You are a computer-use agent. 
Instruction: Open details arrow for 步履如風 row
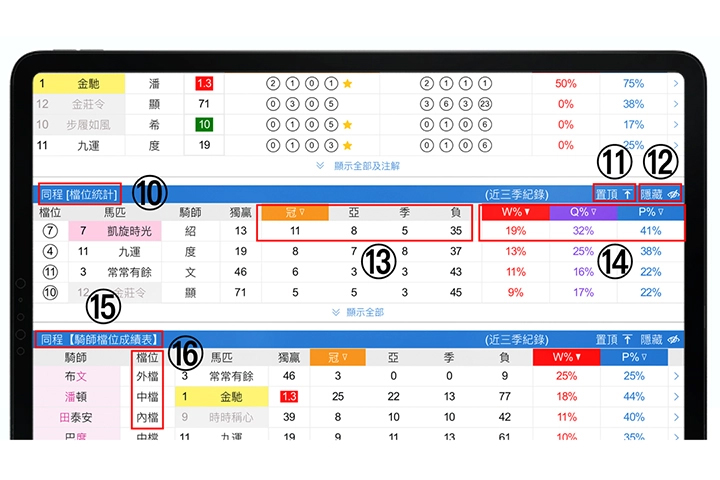click(676, 124)
